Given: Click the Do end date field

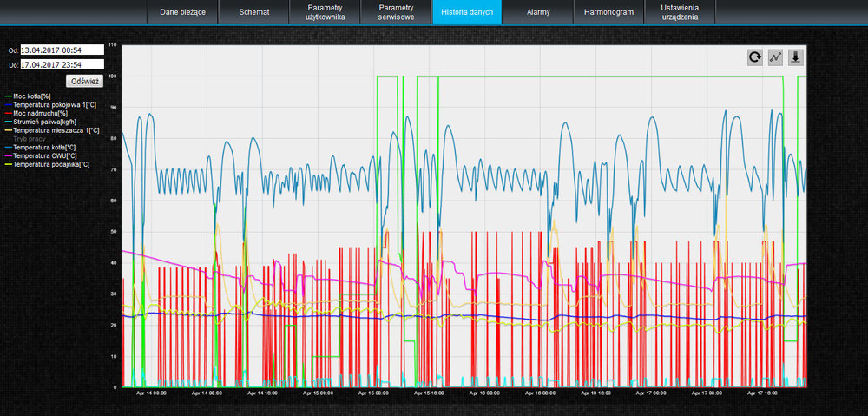Looking at the screenshot, I should tap(62, 64).
